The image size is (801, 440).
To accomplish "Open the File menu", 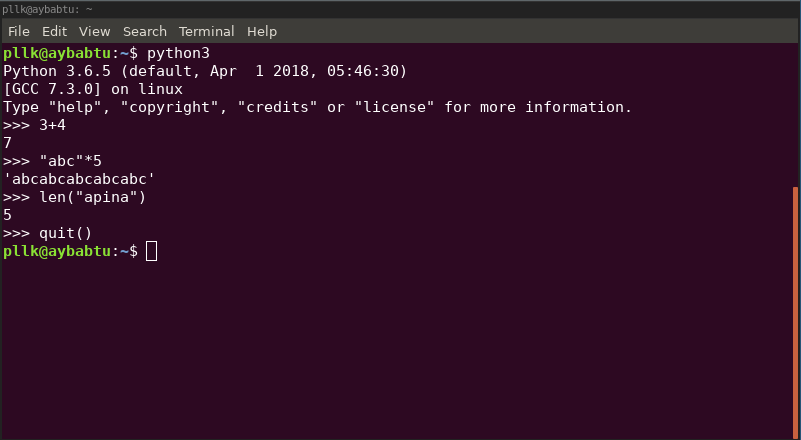I will click(19, 31).
